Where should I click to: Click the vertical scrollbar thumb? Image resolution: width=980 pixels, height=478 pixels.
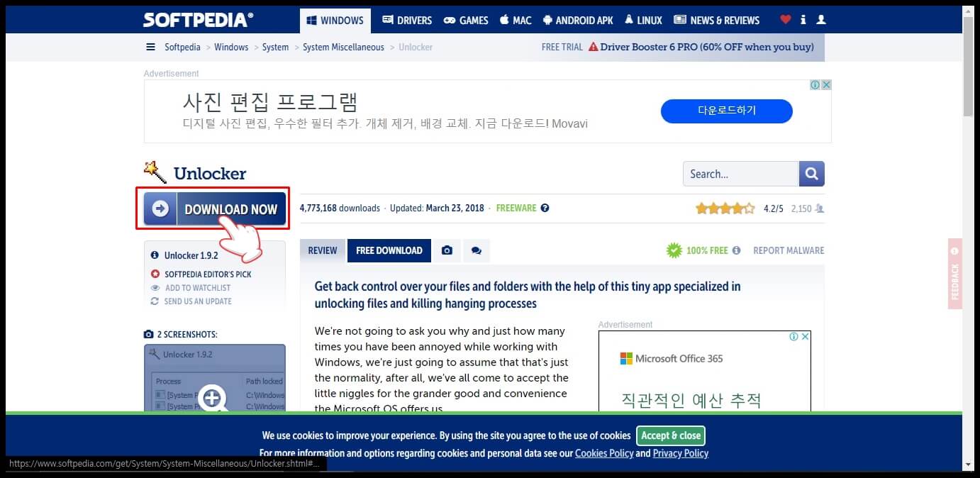point(969,67)
